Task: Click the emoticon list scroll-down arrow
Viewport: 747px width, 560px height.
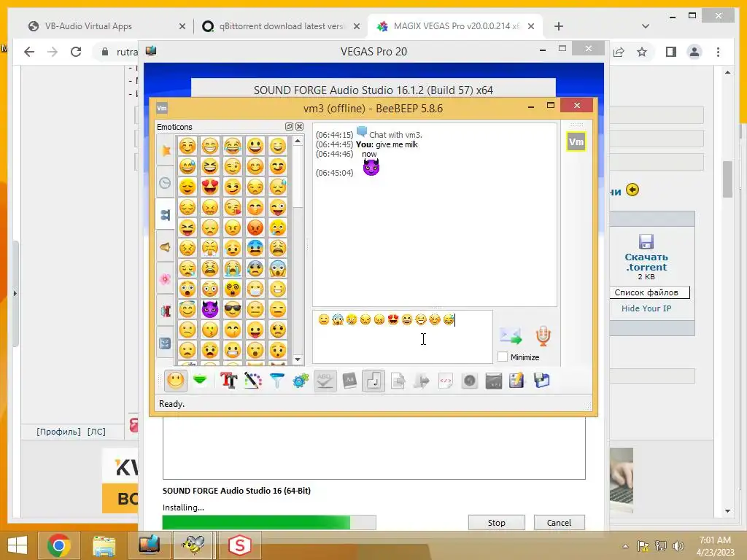Action: 298,359
